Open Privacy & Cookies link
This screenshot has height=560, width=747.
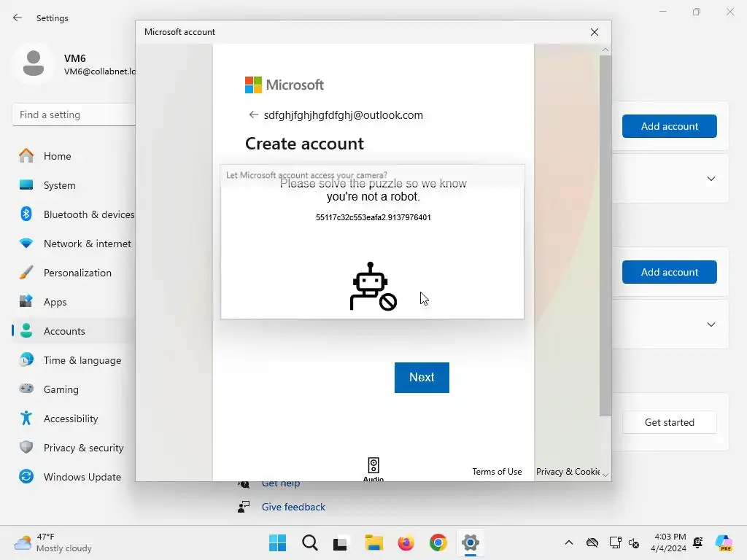pos(568,472)
